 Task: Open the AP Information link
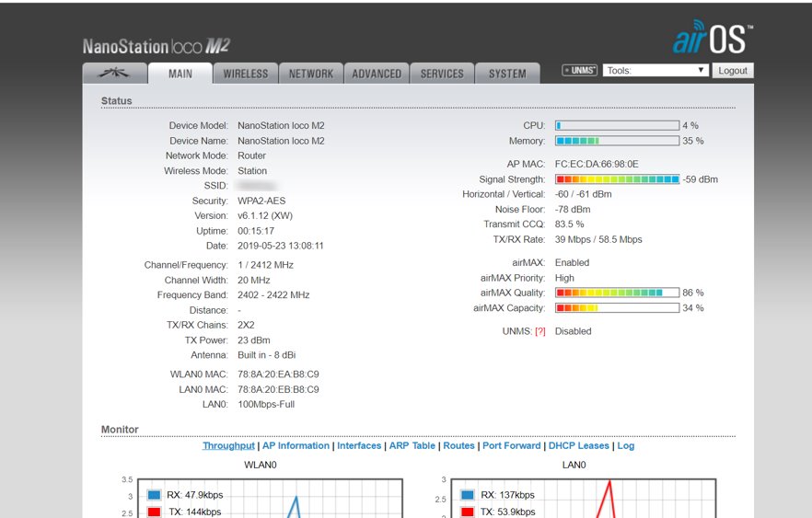click(x=296, y=445)
